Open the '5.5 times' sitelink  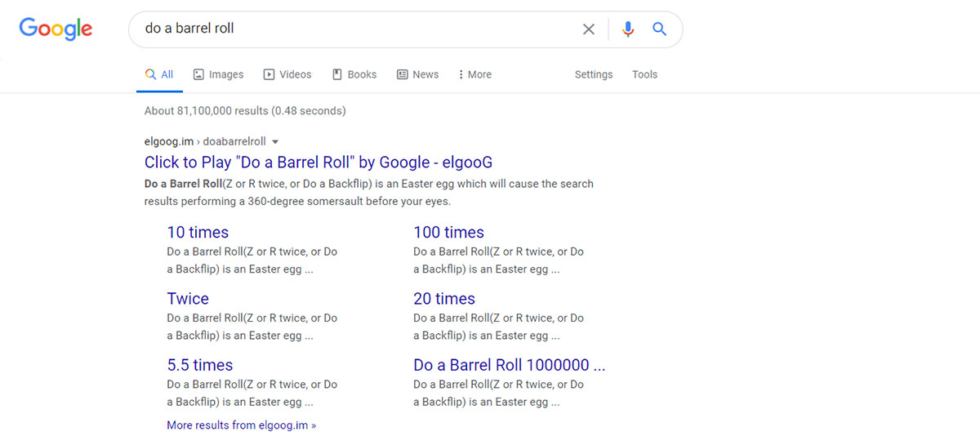coord(200,365)
